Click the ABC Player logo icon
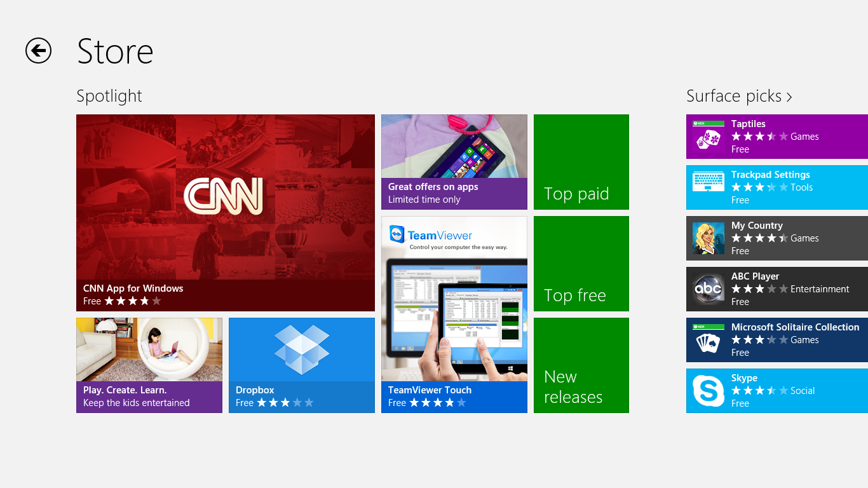 click(x=708, y=289)
